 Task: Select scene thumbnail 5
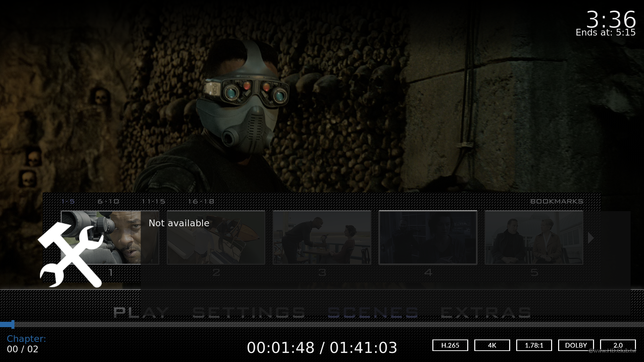[x=534, y=237]
